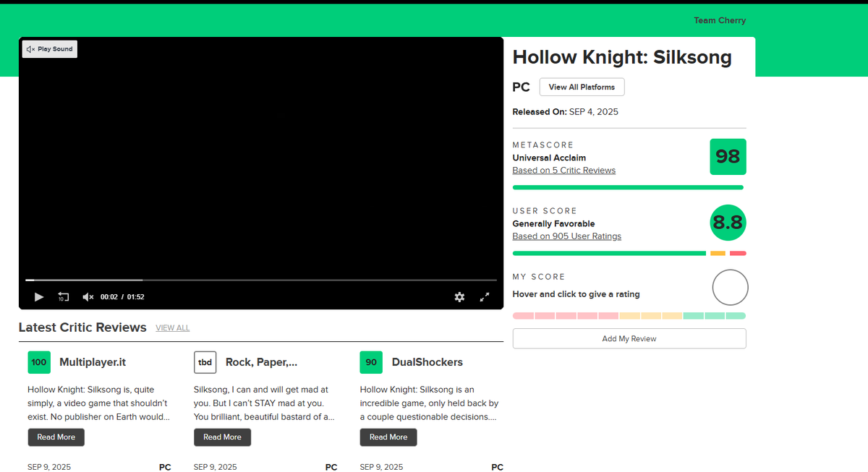This screenshot has width=868, height=472.
Task: Read More on Rock, Paper review
Action: tap(222, 437)
